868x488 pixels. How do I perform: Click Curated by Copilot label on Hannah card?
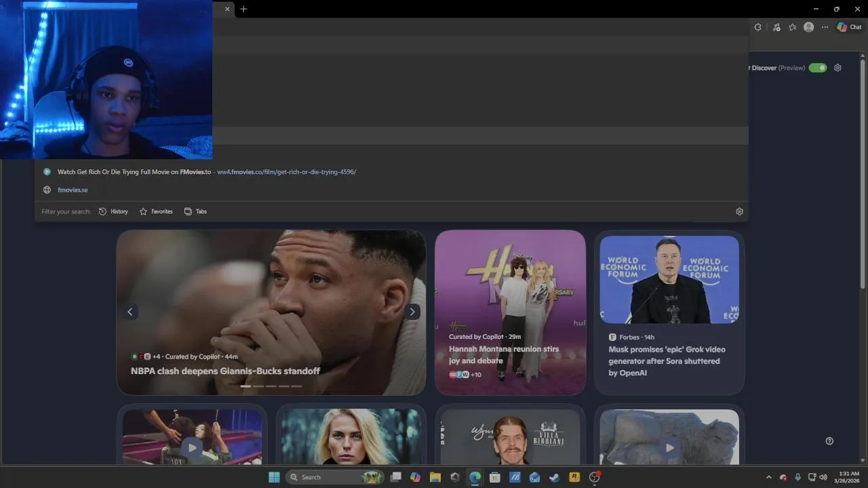(x=476, y=337)
